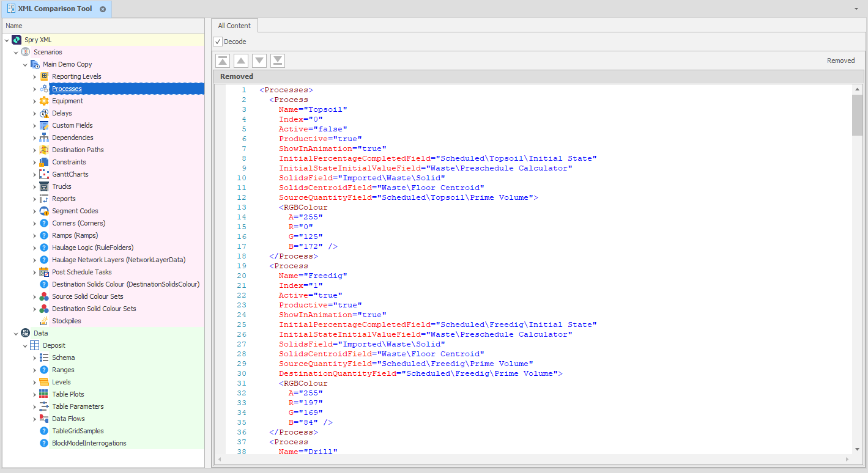Click the Constraints lock icon
This screenshot has height=473, width=868.
click(x=44, y=162)
